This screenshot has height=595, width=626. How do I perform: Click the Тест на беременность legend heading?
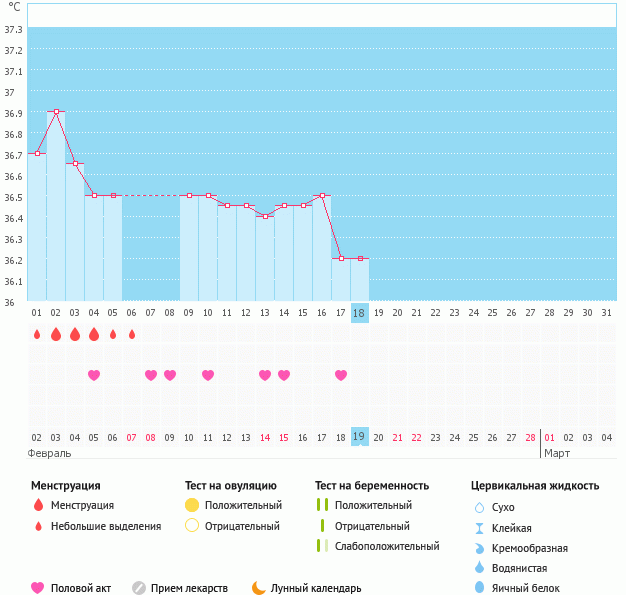coord(372,486)
